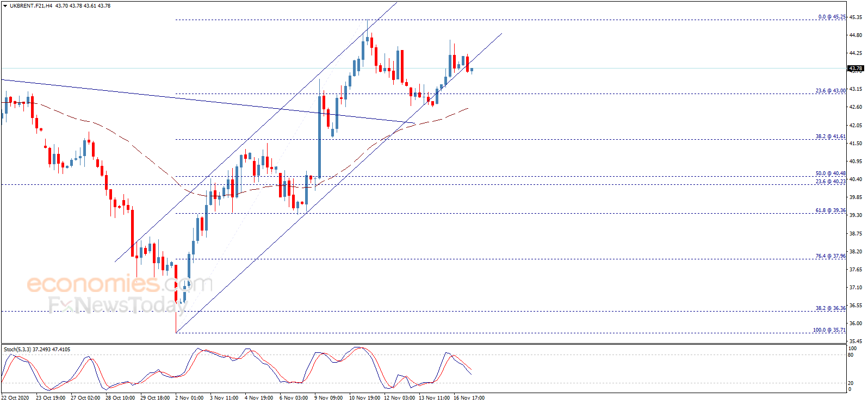Select the 9 Nov 09:00 time axis marker

pos(328,398)
